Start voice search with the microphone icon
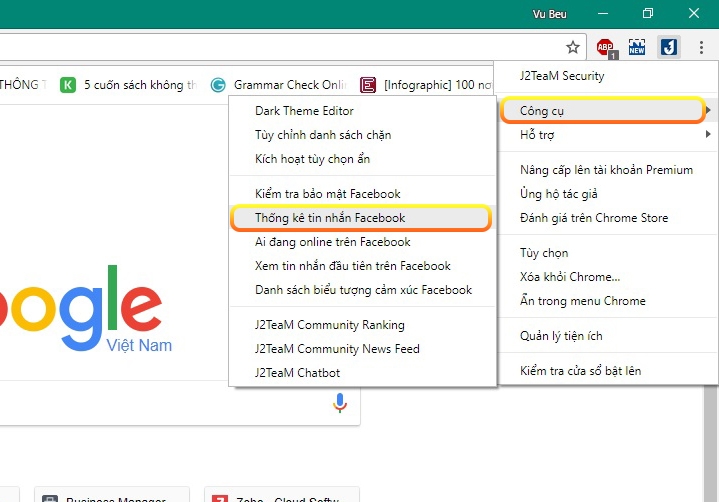Image resolution: width=719 pixels, height=502 pixels. click(x=340, y=403)
